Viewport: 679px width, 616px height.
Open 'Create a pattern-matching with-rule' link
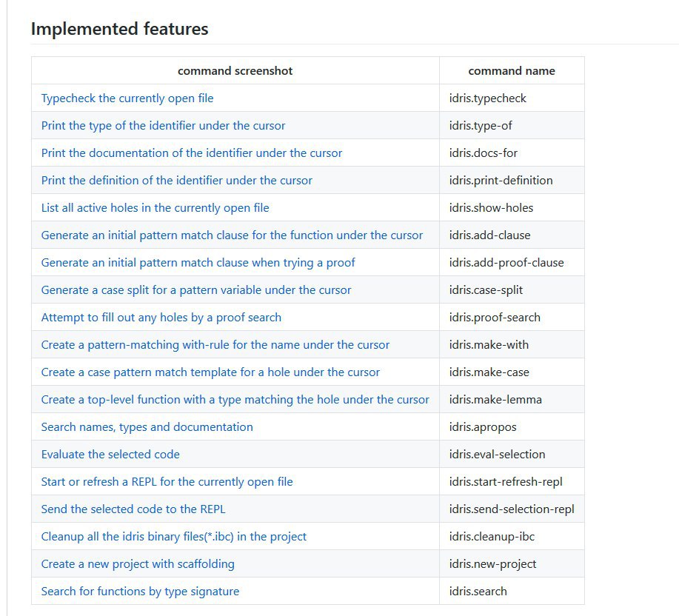tap(215, 344)
